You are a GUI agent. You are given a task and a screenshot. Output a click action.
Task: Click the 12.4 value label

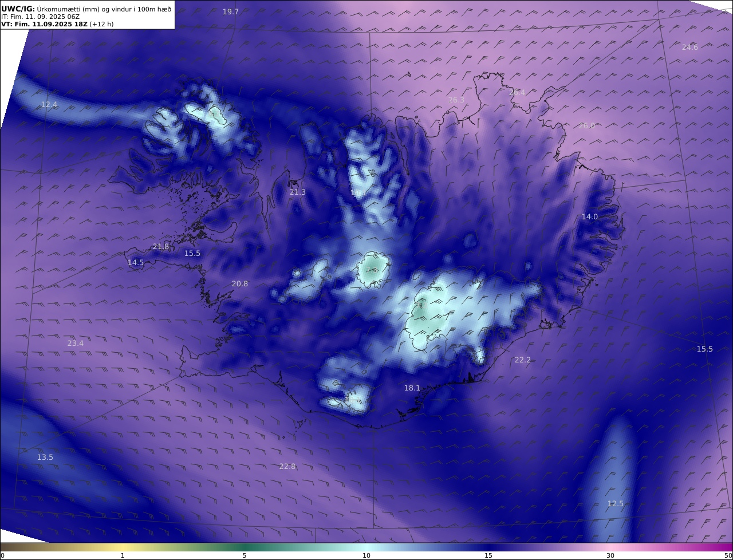tap(49, 105)
